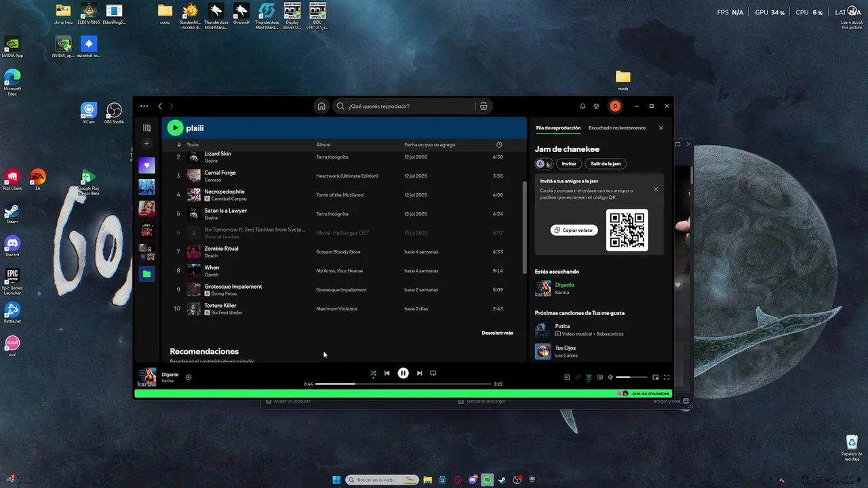Open the Browse icon in search bar
Image resolution: width=868 pixels, height=488 pixels.
pyautogui.click(x=484, y=106)
